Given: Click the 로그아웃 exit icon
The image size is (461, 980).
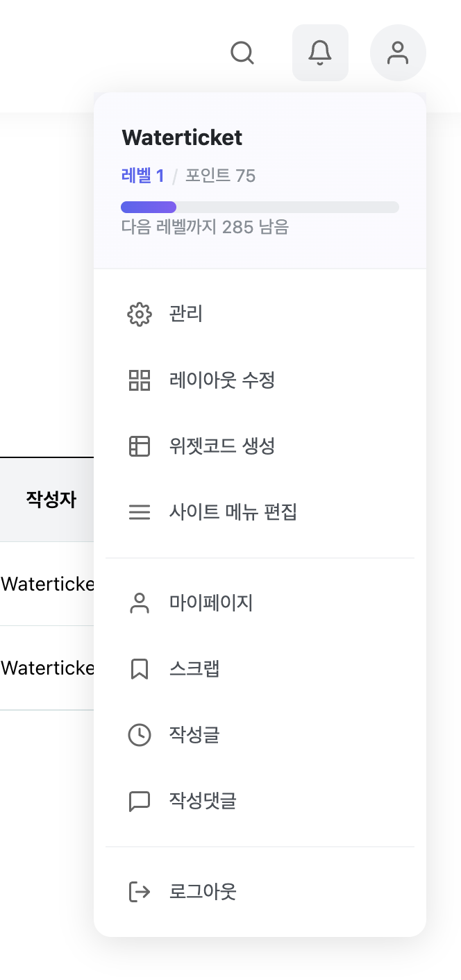Looking at the screenshot, I should pyautogui.click(x=140, y=892).
